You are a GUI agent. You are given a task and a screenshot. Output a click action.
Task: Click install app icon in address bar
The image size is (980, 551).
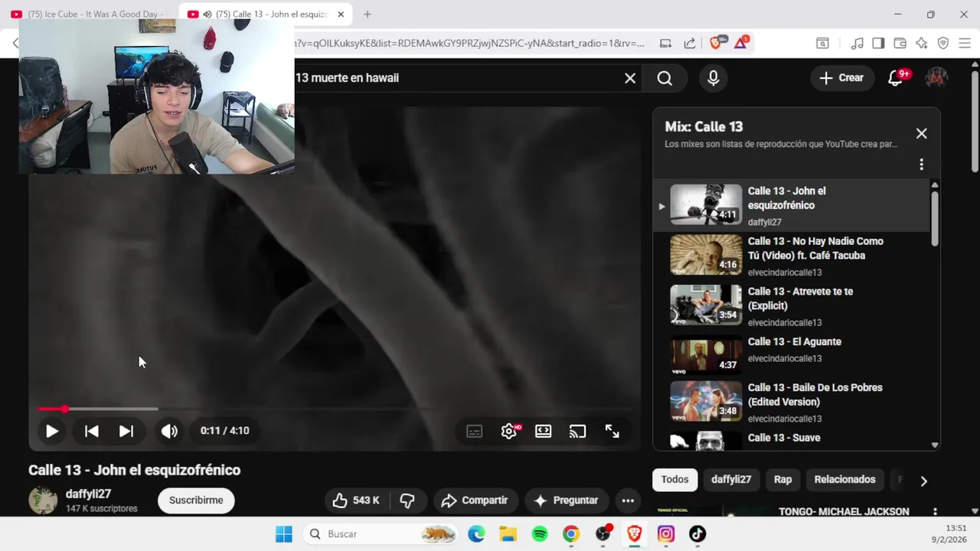[665, 44]
